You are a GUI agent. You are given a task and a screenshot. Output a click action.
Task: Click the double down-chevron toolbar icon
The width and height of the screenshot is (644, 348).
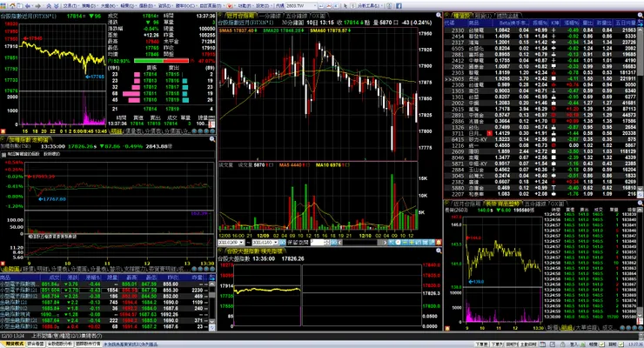57,6
